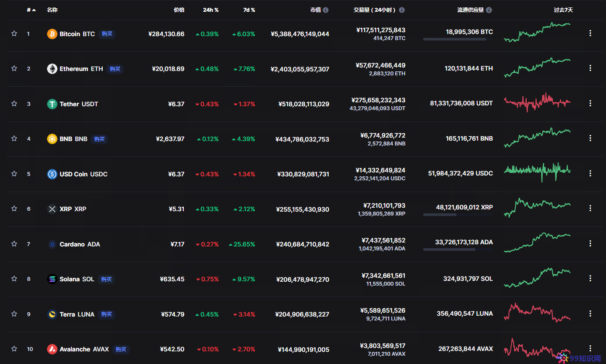Open the info tooltip next to 市值

326,10
